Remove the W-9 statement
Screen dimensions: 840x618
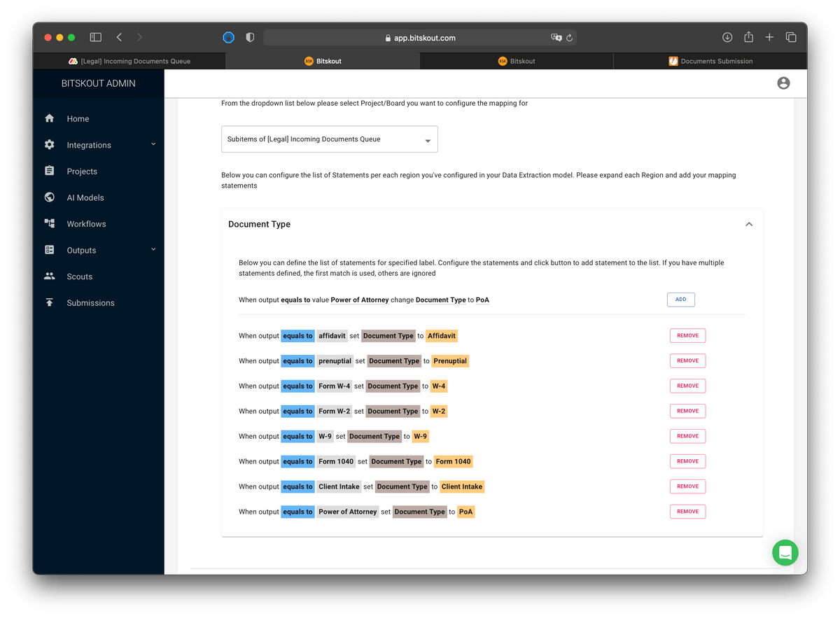(x=687, y=436)
